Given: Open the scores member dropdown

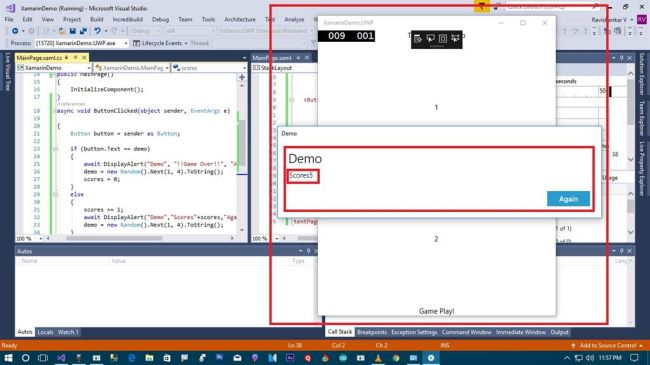Looking at the screenshot, I should click(209, 68).
